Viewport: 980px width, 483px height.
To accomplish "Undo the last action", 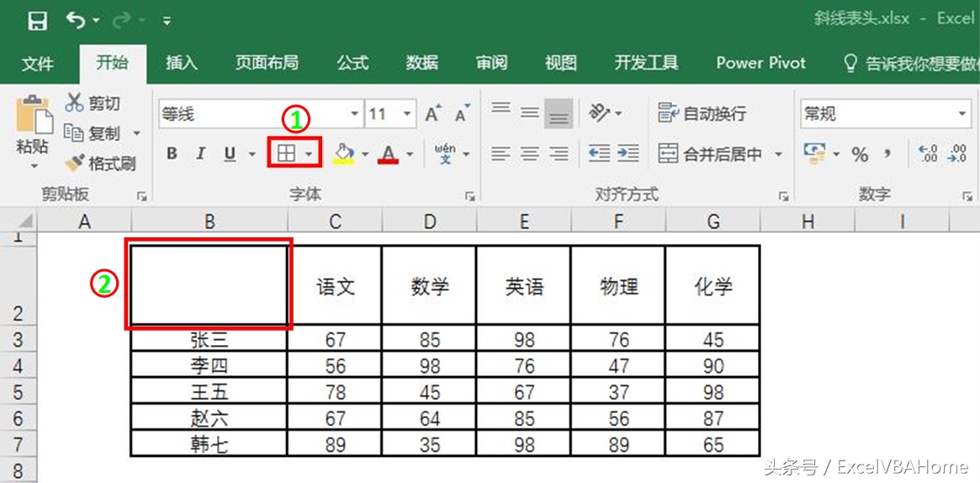I will (75, 21).
